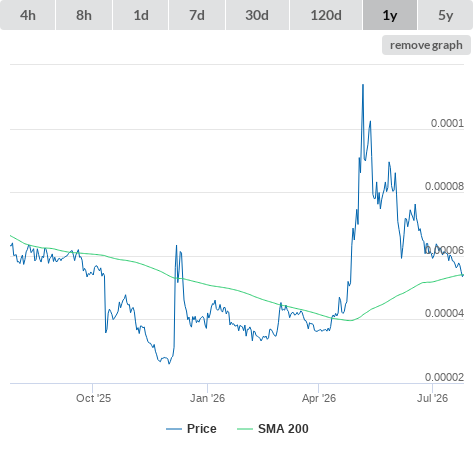Select the 7d range tab
This screenshot has width=474, height=455.
coord(197,15)
